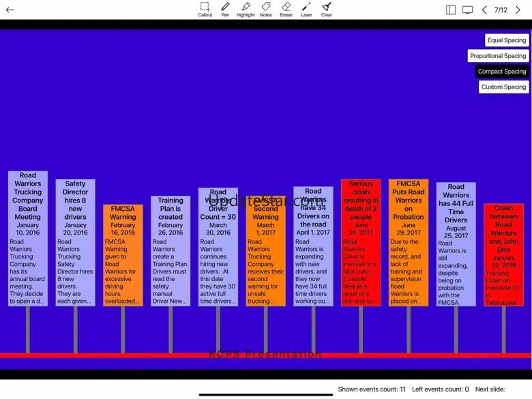
Task: Clear all annotations
Action: 327,10
